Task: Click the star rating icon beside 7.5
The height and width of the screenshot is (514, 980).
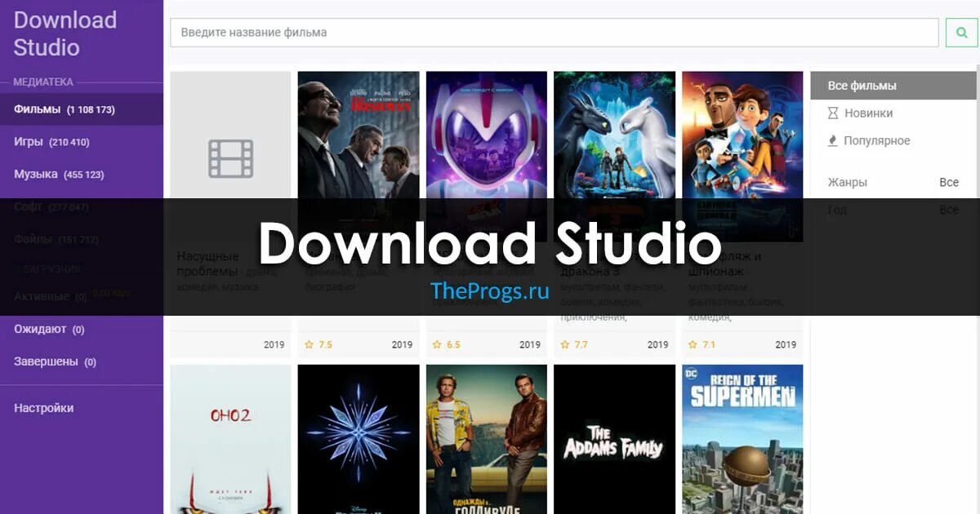Action: [x=309, y=345]
